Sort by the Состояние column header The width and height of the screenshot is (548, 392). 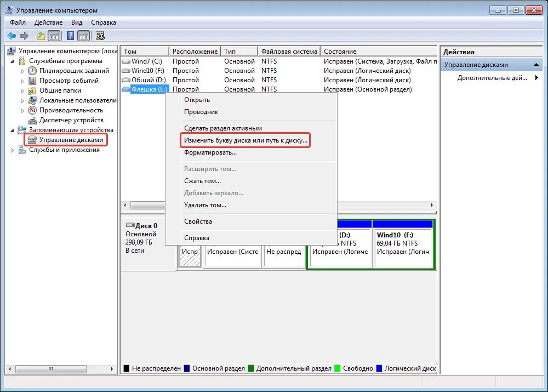[x=379, y=52]
